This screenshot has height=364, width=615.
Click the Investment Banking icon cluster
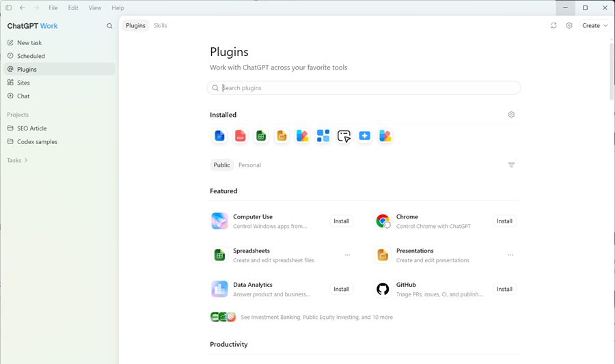click(223, 317)
